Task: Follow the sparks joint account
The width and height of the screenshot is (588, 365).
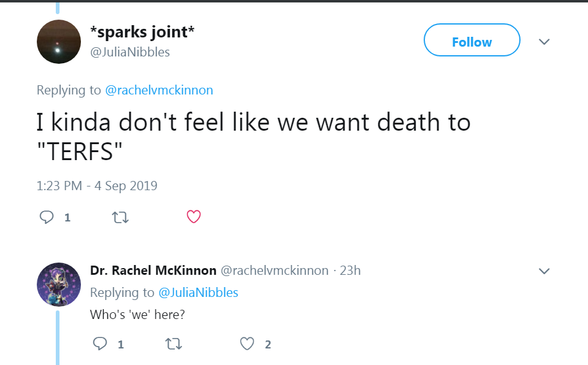Action: 472,42
